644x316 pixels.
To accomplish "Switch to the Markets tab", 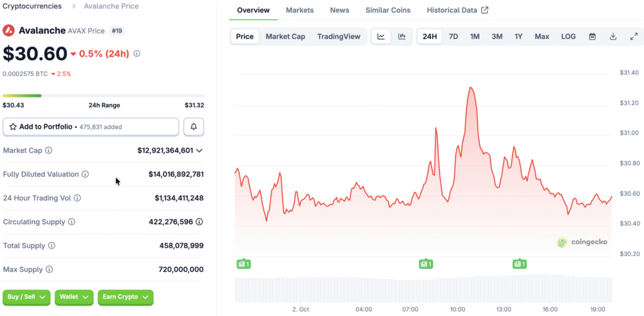I will pos(299,10).
